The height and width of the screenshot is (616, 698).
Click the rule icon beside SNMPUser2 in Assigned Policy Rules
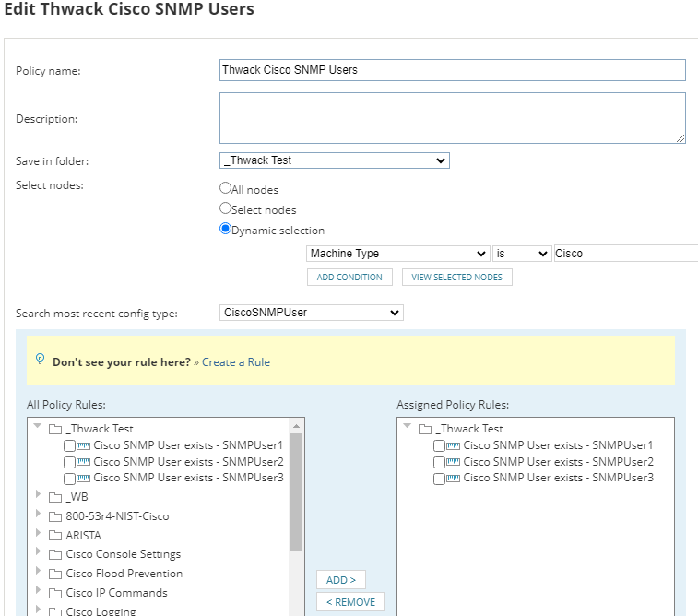453,462
